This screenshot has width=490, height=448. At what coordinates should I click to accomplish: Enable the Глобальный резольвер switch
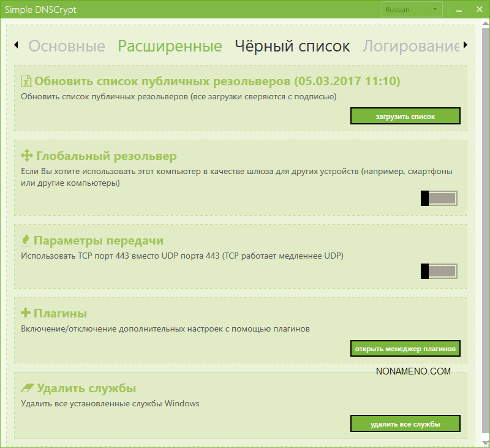coord(439,198)
